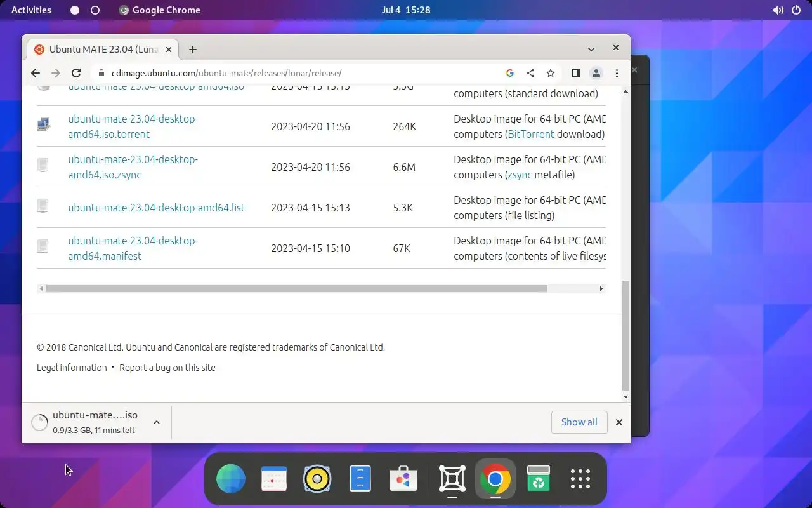Click the page vertical scrollbar thumb
Viewport: 812px width, 508px height.
[625, 335]
